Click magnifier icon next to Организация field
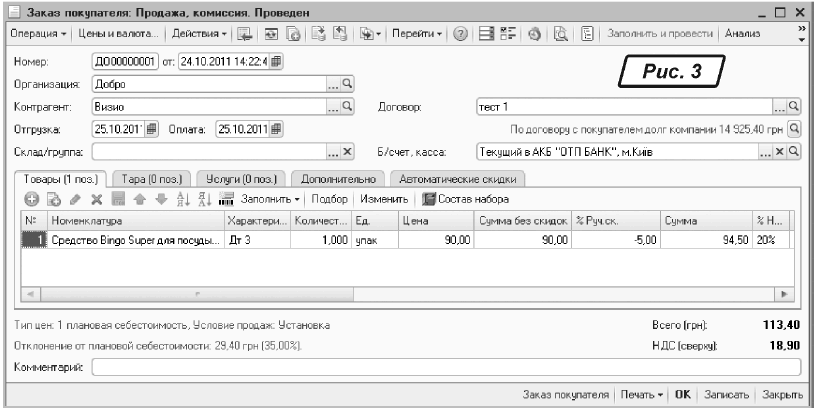Viewport: 816px width, 412px height. pos(348,85)
